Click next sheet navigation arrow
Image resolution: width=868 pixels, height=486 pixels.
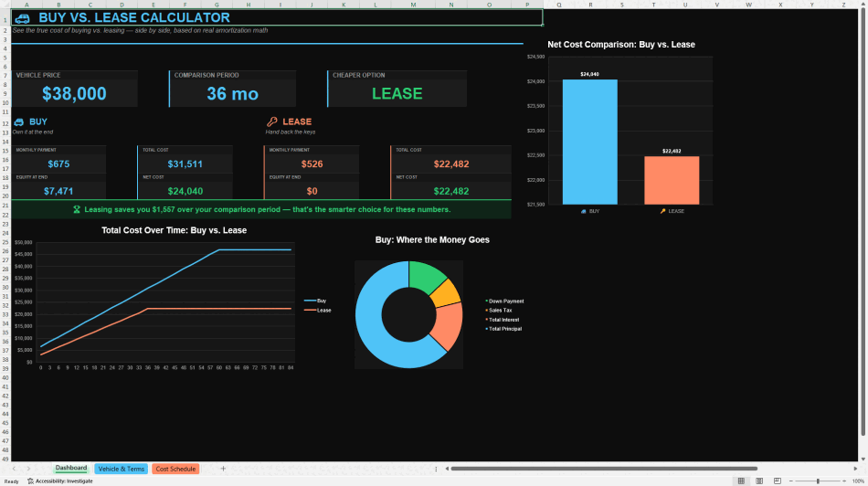(29, 469)
